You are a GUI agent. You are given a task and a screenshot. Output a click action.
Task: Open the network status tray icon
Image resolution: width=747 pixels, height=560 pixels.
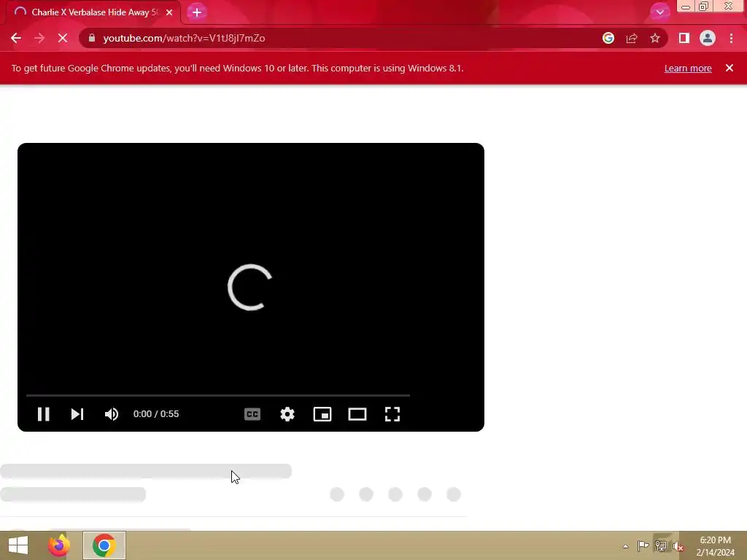pos(661,545)
